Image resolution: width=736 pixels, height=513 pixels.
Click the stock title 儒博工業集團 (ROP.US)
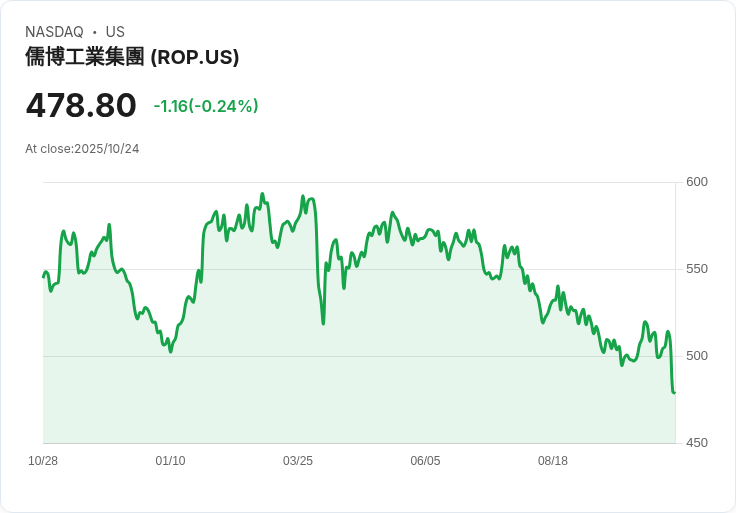click(x=132, y=57)
